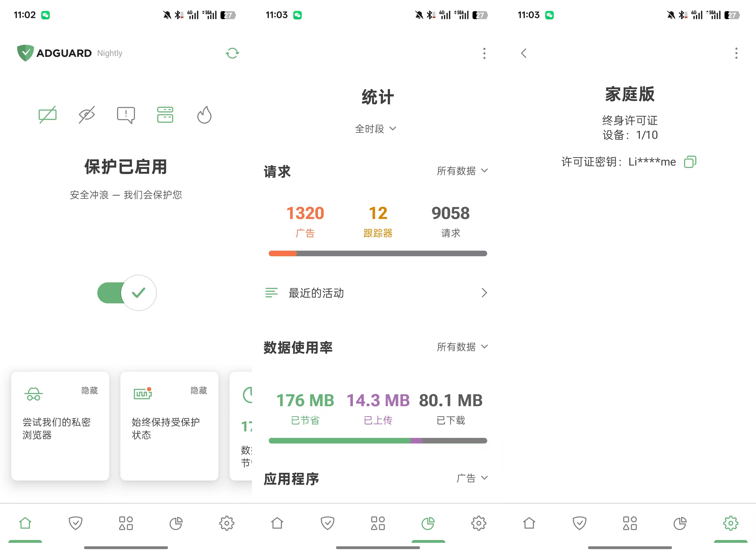Tap the firewall flame icon
The image size is (756, 554).
tap(204, 115)
